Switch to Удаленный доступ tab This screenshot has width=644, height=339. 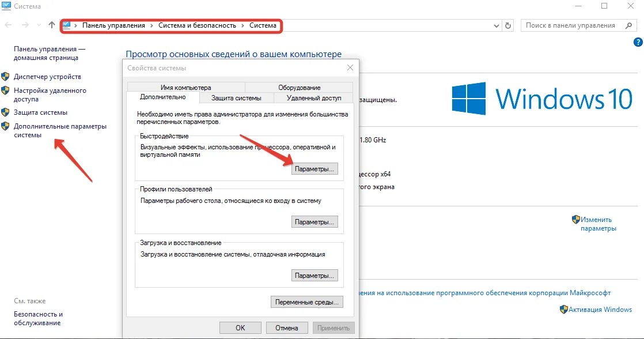point(314,98)
